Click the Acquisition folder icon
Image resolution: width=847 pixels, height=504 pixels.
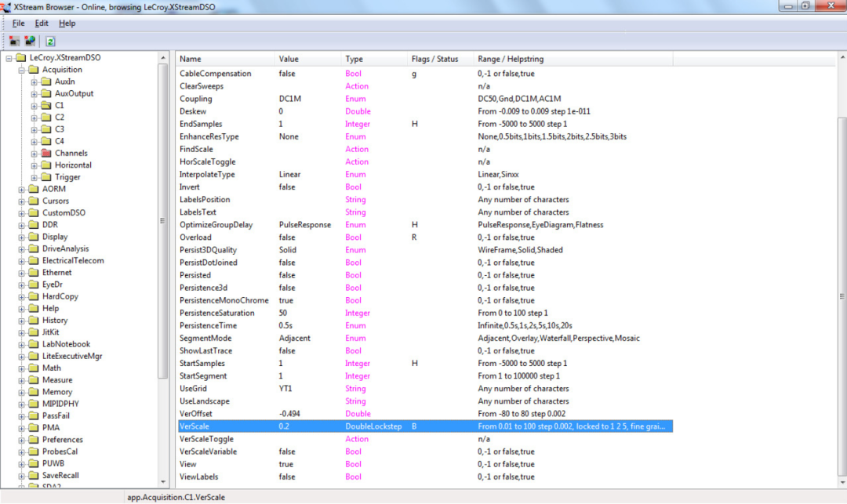(34, 69)
